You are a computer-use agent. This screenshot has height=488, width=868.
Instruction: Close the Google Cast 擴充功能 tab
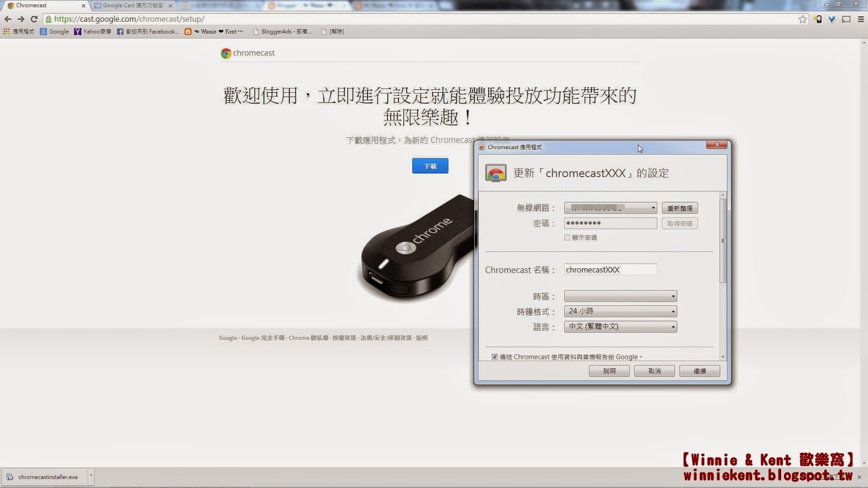click(x=170, y=5)
